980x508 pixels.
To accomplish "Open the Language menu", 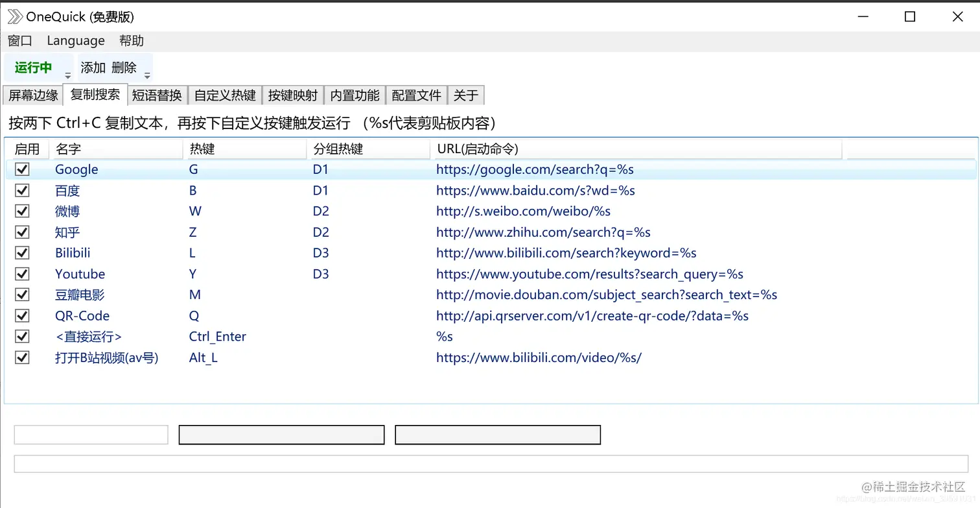I will pyautogui.click(x=76, y=41).
